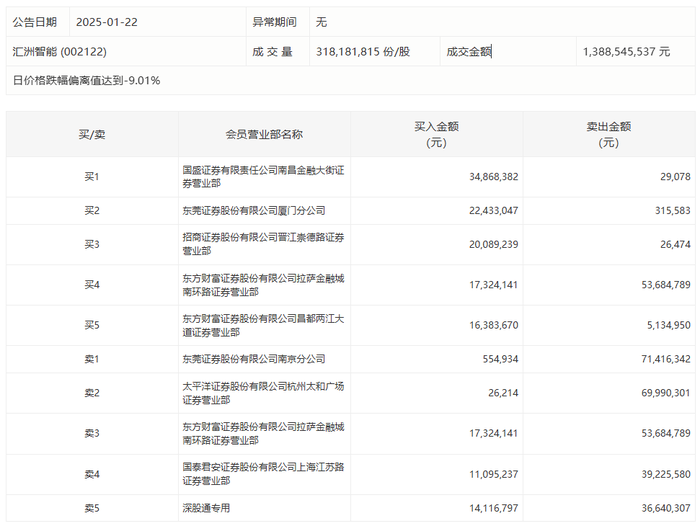This screenshot has width=700, height=526.
Task: Select the announcement date 2025-01-22
Action: click(107, 22)
